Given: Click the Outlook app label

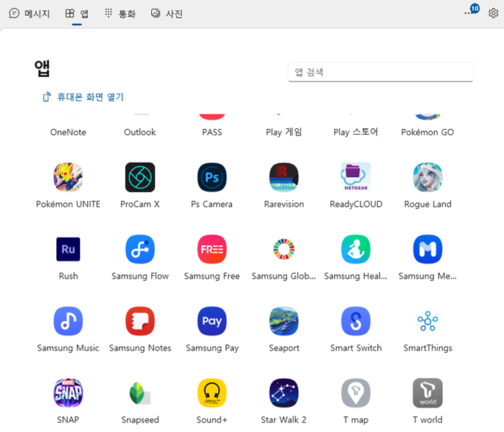Looking at the screenshot, I should pos(140,132).
